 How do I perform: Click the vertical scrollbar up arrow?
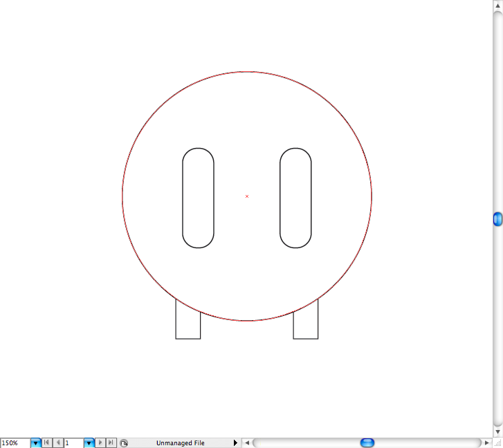coord(497,6)
